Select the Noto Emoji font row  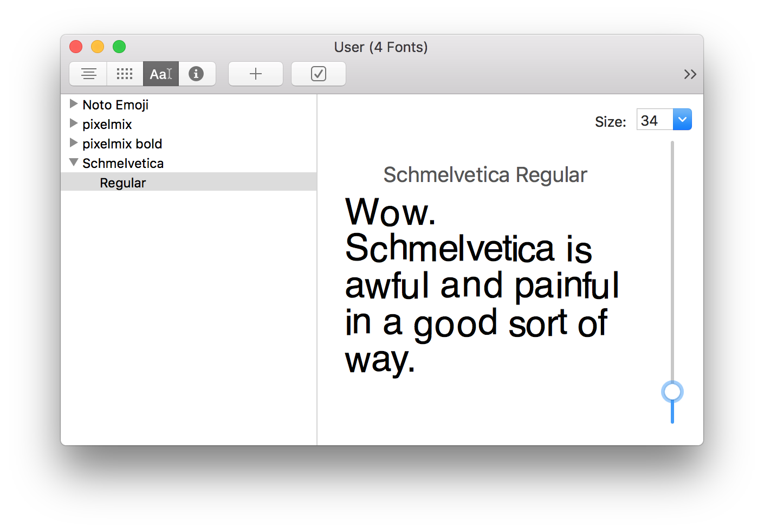(189, 105)
